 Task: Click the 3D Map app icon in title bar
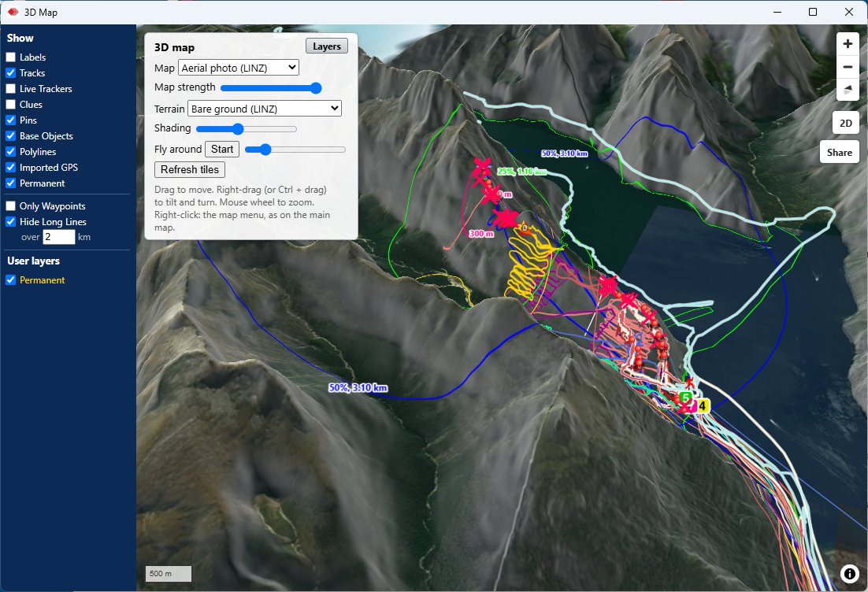click(x=13, y=12)
